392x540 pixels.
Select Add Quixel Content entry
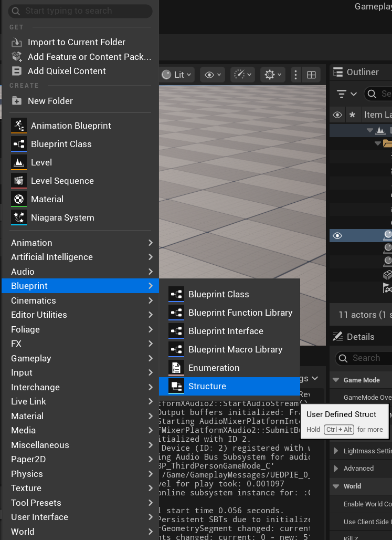click(80, 71)
